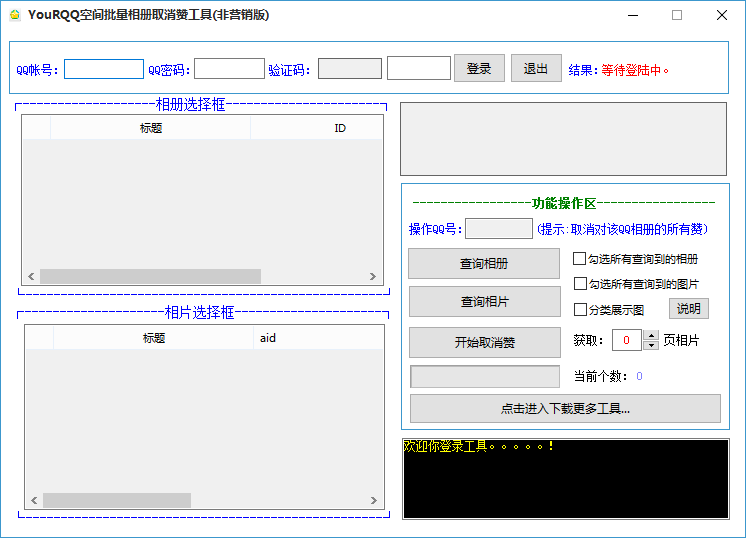
Task: Click the progress bar below 开始取消赞
Action: pyautogui.click(x=485, y=377)
